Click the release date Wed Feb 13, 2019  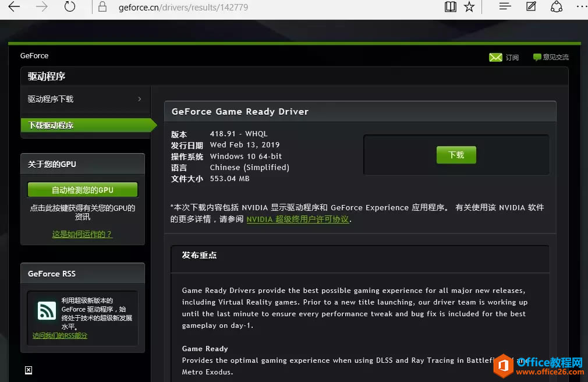pyautogui.click(x=245, y=145)
